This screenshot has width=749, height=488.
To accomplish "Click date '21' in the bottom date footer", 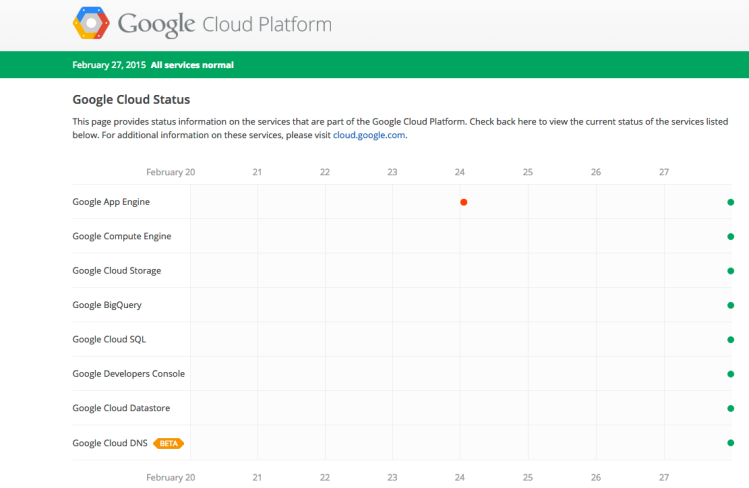I will 257,477.
